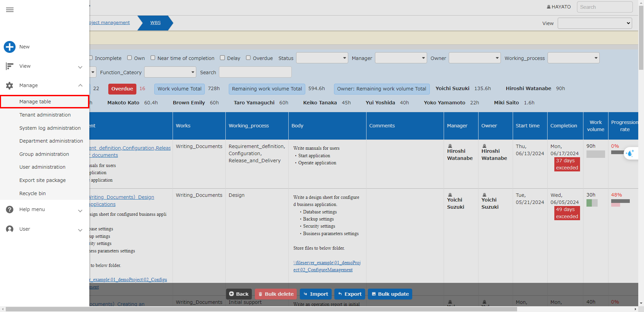Click the project management breadcrumb link
644x312 pixels.
[110, 23]
